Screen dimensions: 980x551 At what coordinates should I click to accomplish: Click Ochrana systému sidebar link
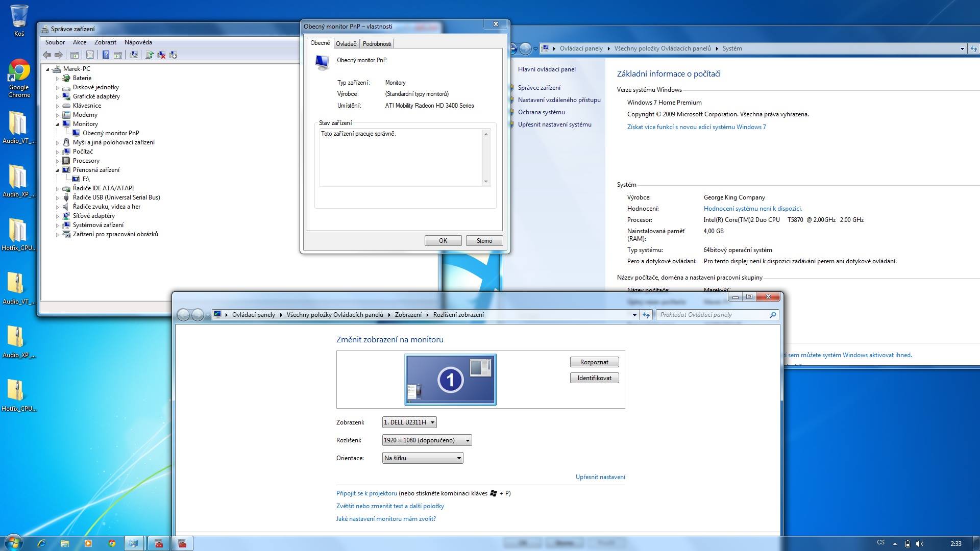[x=541, y=112]
